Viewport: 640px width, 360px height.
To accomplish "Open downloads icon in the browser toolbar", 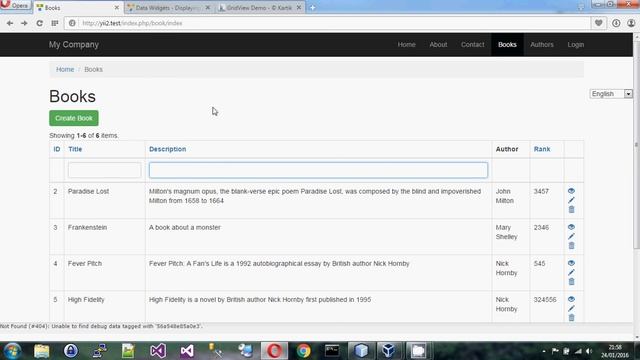I will point(616,23).
